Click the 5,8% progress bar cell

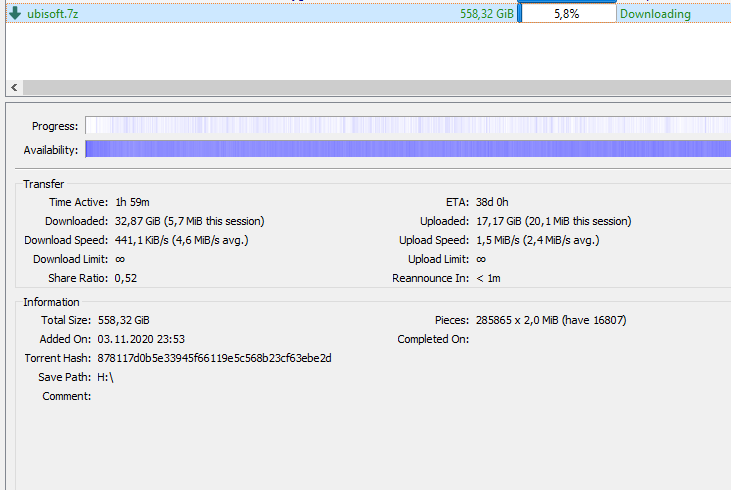coord(567,14)
